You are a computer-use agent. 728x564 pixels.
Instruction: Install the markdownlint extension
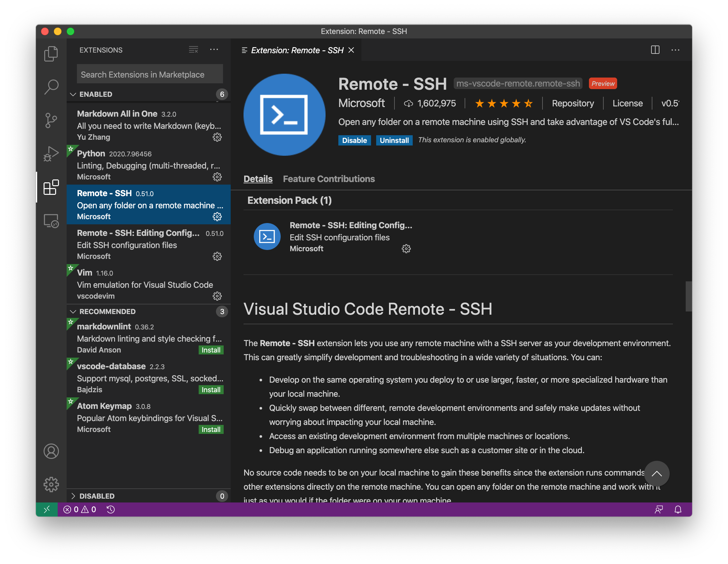pos(211,350)
